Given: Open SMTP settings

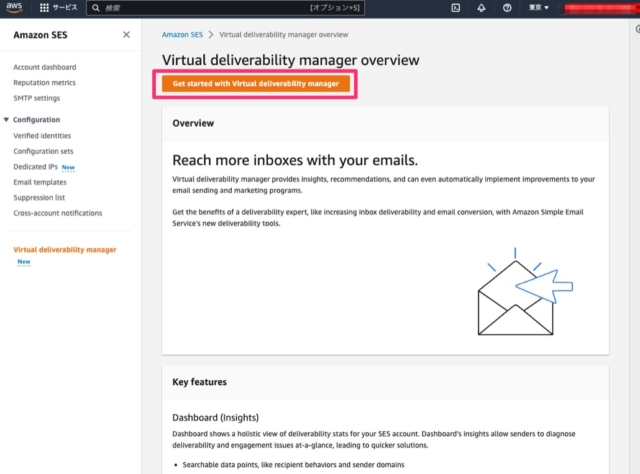Looking at the screenshot, I should click(36, 98).
